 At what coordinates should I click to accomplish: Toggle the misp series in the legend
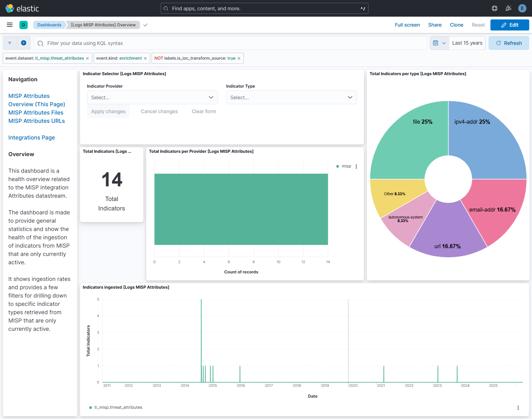[x=346, y=166]
